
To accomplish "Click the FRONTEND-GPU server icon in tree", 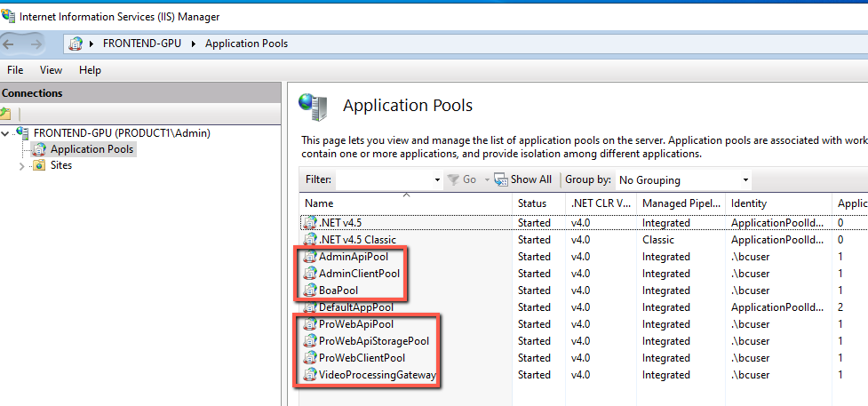I will point(23,133).
